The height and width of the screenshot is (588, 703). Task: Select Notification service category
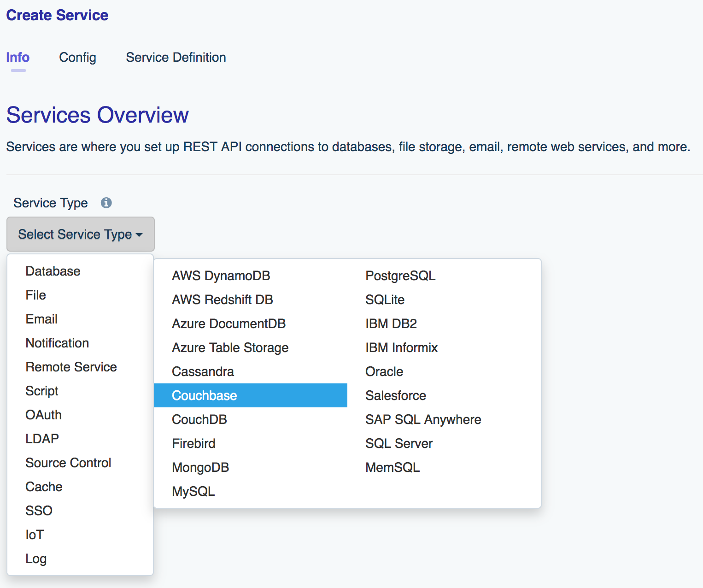[x=80, y=343]
